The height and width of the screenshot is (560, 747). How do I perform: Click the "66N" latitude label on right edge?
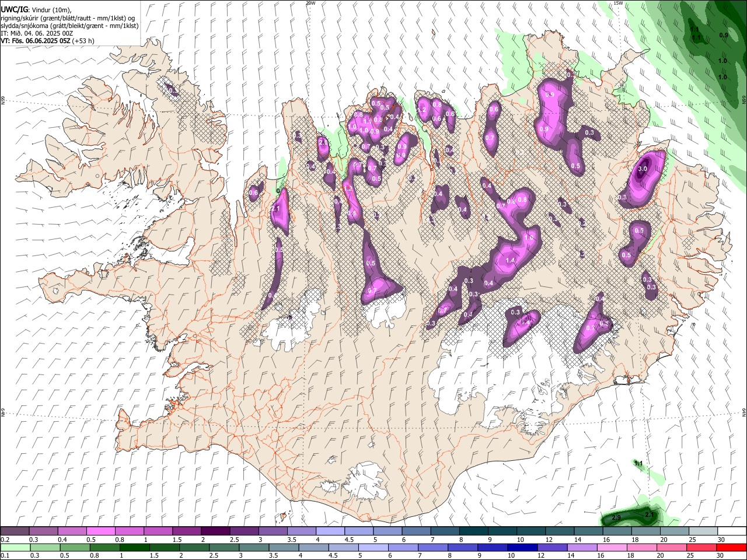(x=744, y=99)
